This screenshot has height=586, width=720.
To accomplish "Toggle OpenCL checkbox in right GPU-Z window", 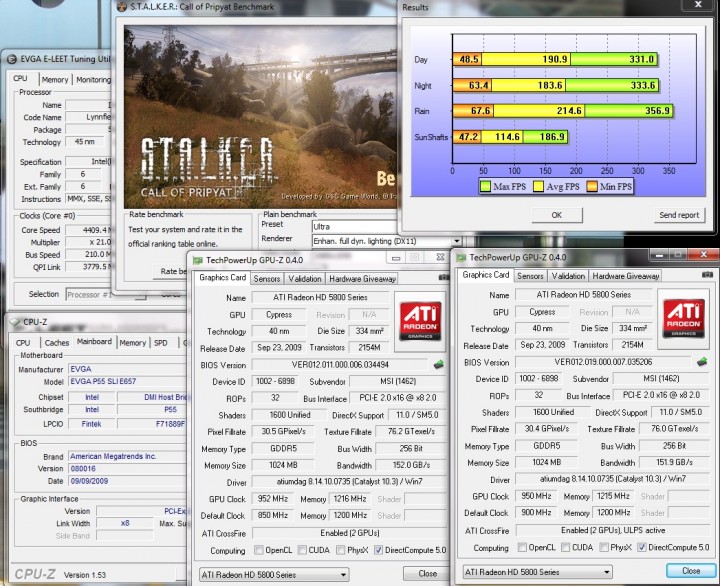I will (x=522, y=547).
